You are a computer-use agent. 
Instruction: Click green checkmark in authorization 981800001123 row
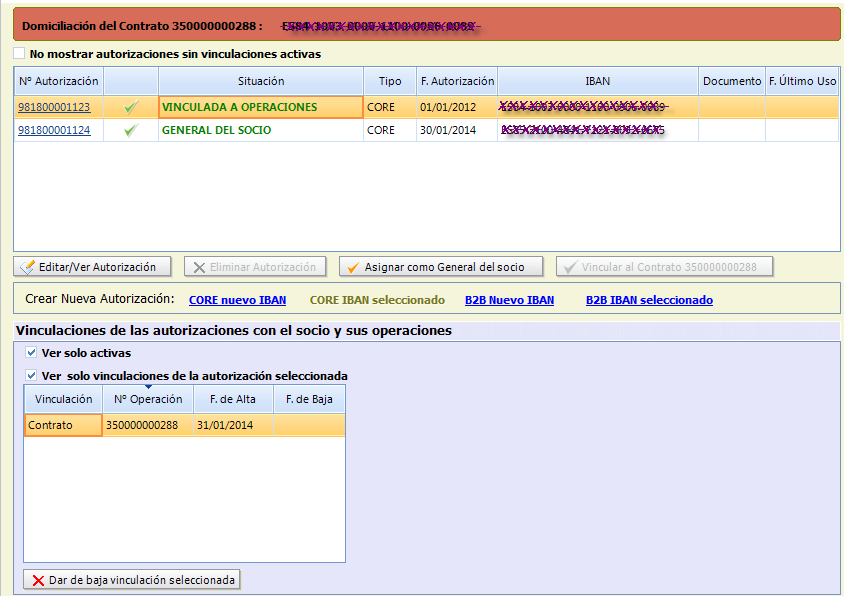point(130,107)
